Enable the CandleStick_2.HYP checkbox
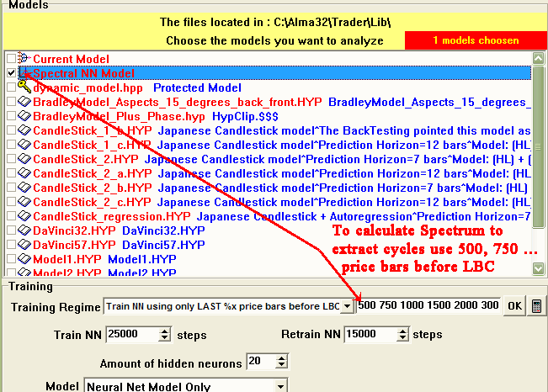The width and height of the screenshot is (548, 392). (x=10, y=159)
